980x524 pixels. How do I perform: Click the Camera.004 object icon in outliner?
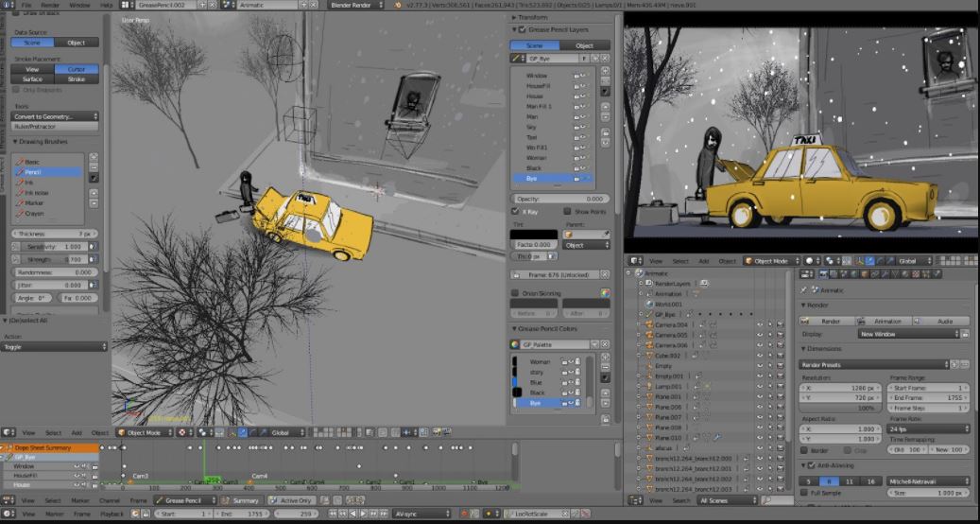(x=648, y=324)
